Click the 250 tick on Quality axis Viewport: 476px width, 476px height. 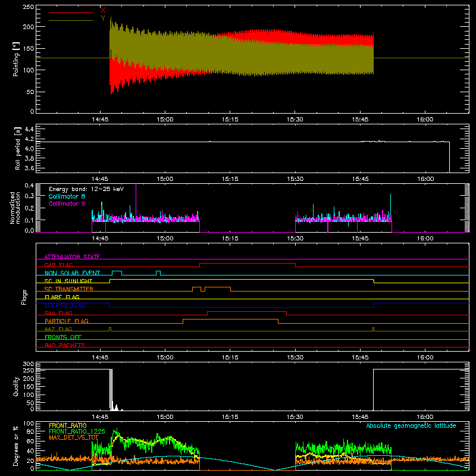pos(29,371)
